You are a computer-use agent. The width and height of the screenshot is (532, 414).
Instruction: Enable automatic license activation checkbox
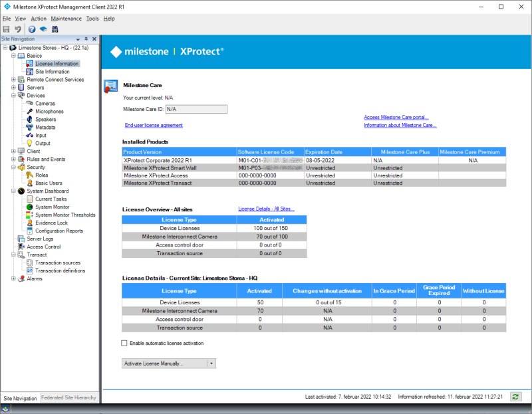click(124, 343)
